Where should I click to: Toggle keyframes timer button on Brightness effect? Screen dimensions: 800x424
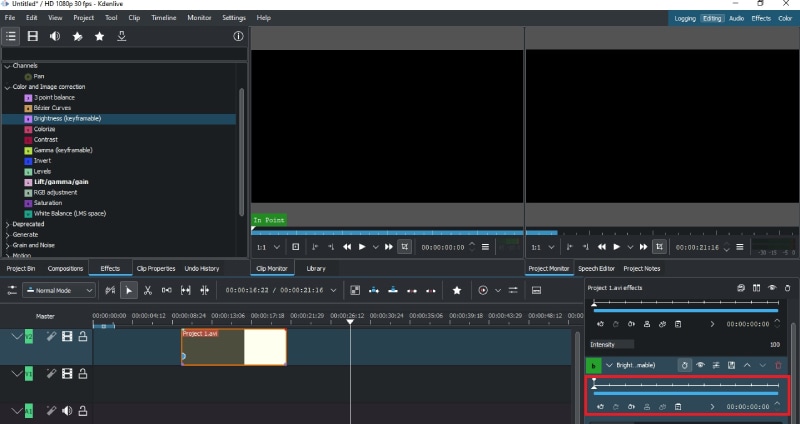pos(685,365)
